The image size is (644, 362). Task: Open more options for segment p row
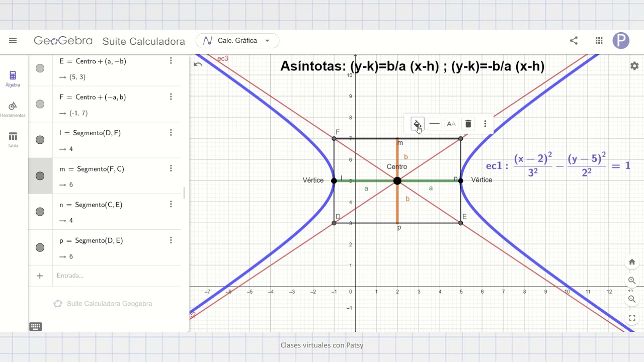click(x=171, y=240)
